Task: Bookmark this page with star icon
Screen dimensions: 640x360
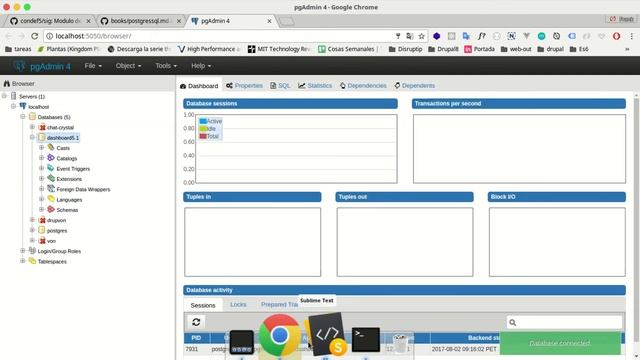Action: [422, 36]
